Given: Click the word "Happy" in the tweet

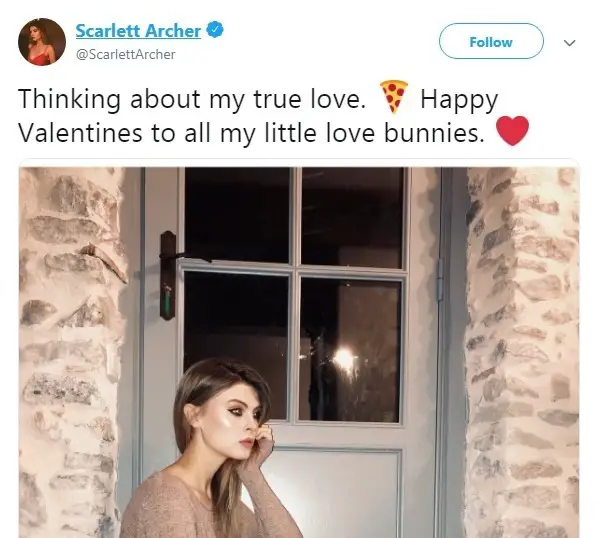Looking at the screenshot, I should tap(459, 99).
